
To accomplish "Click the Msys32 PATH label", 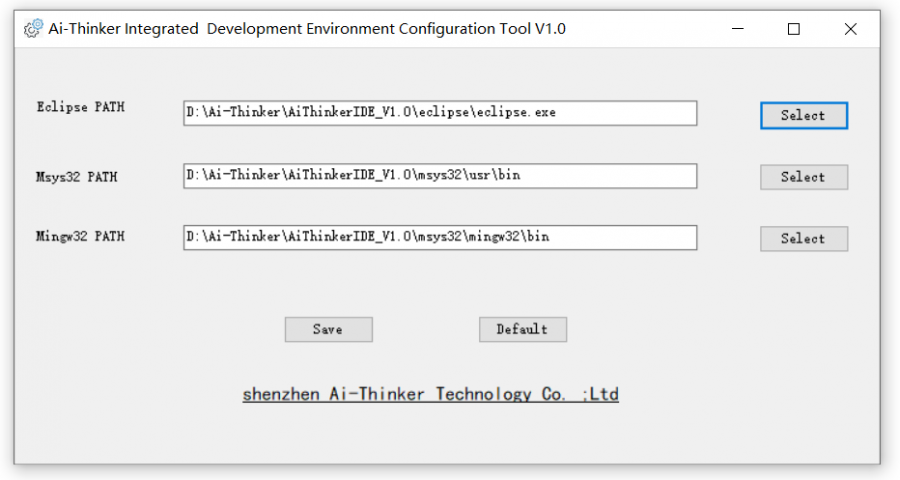I will 77,177.
